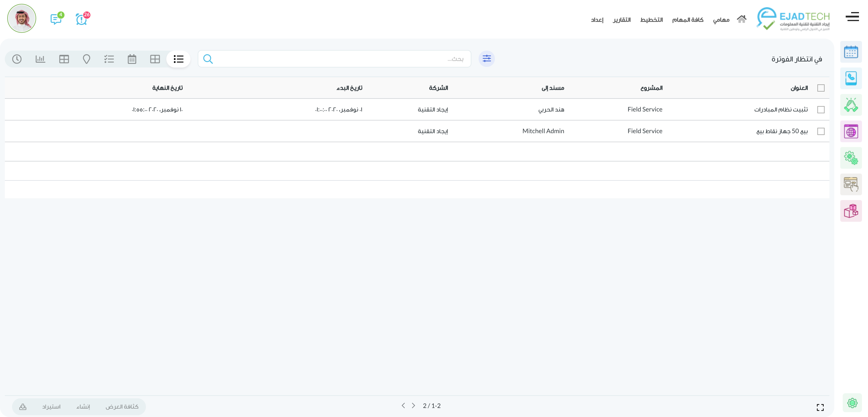
Task: Select all rows via header checkbox
Action: tap(821, 88)
